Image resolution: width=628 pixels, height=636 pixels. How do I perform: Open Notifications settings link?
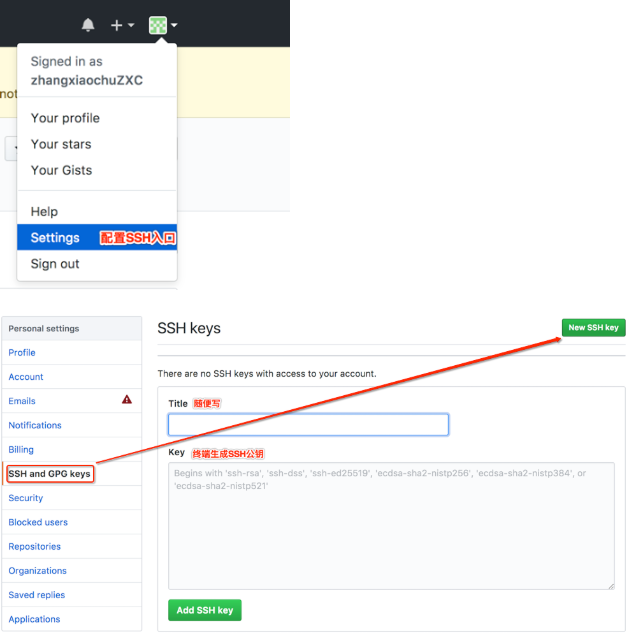click(x=35, y=425)
